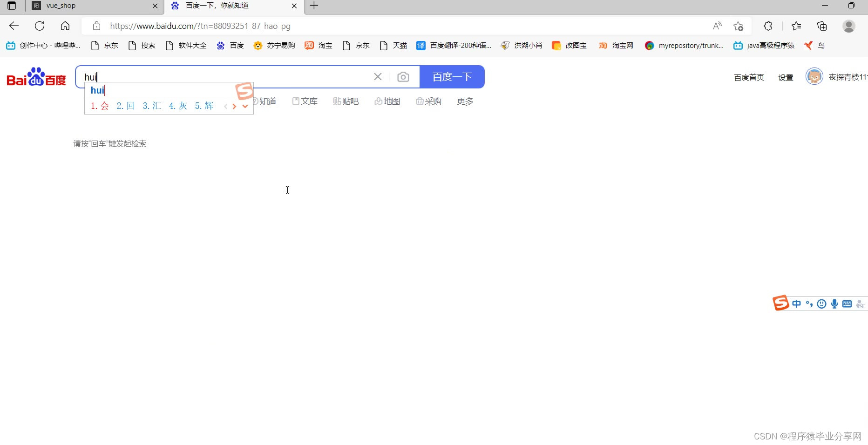Open the browser profile avatar
868x445 pixels.
click(x=849, y=26)
